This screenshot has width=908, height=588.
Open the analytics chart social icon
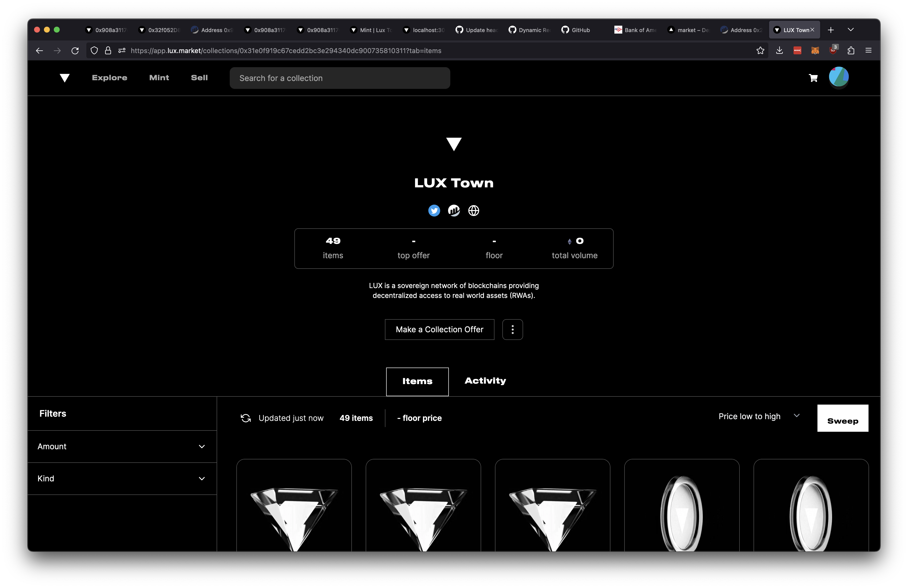pos(454,210)
